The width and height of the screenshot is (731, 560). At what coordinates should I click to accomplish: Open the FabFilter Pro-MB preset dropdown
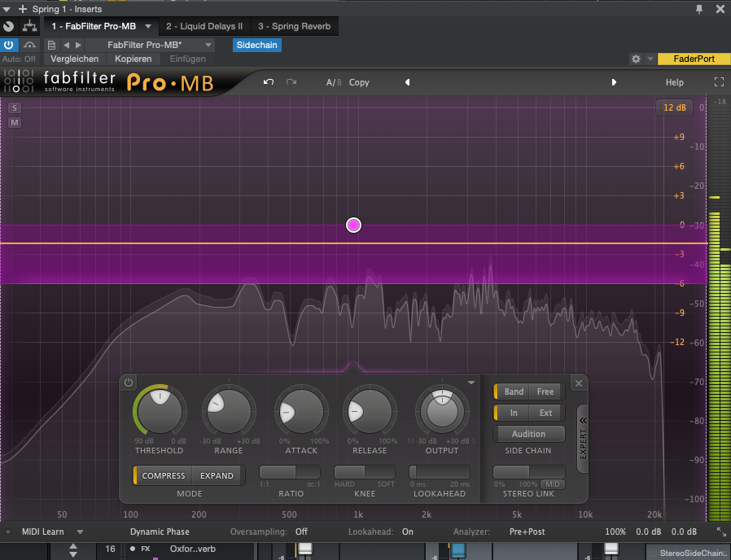[150, 45]
